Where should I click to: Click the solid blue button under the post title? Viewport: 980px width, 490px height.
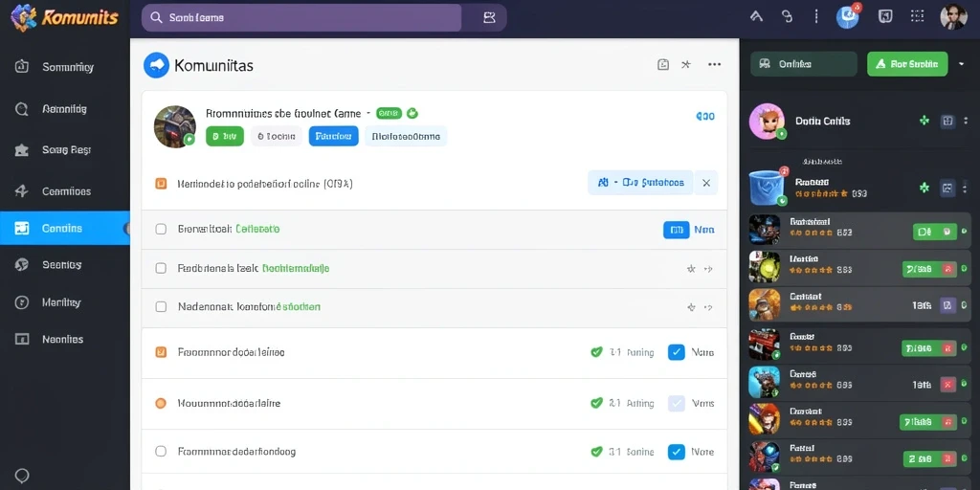pyautogui.click(x=334, y=136)
